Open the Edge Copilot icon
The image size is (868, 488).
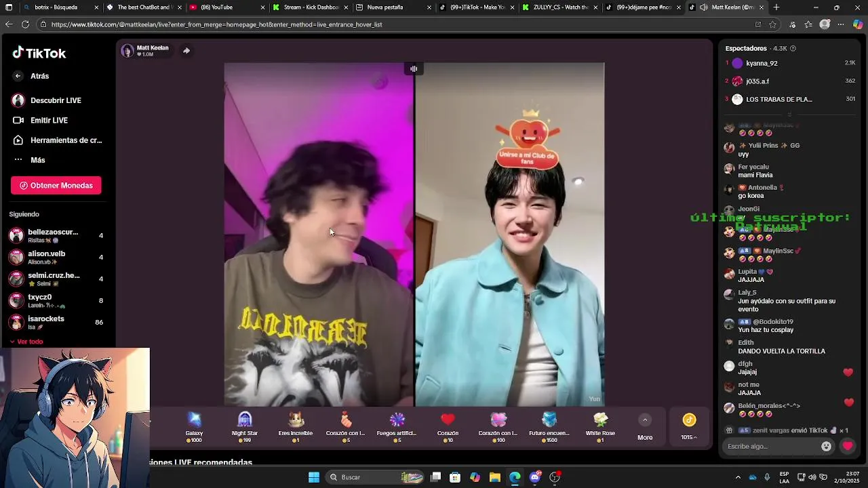point(858,24)
